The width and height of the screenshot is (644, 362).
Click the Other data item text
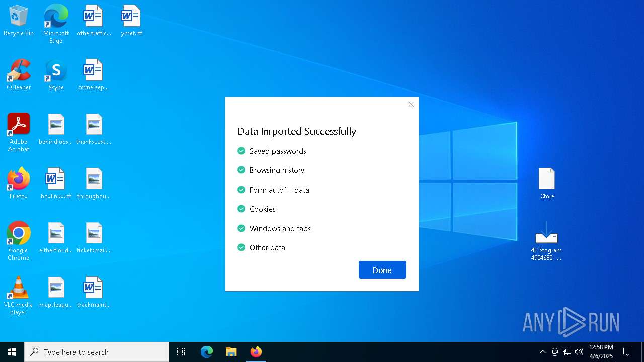pos(267,247)
